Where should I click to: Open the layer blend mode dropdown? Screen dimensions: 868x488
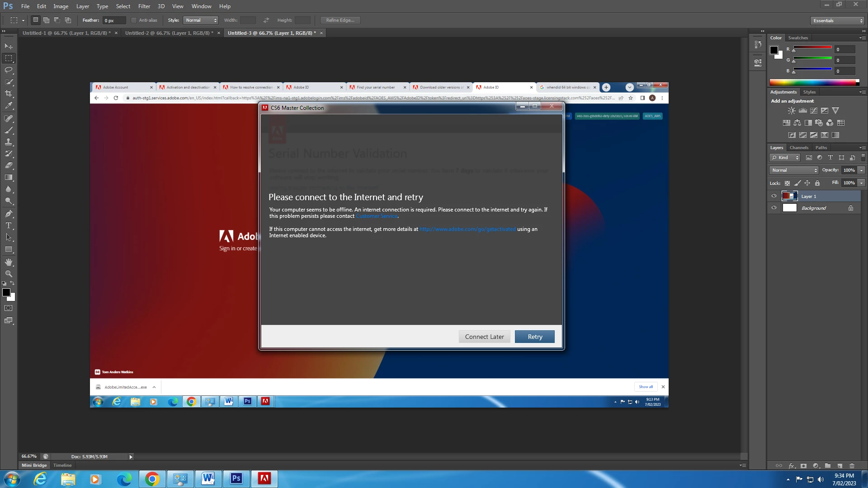point(794,170)
